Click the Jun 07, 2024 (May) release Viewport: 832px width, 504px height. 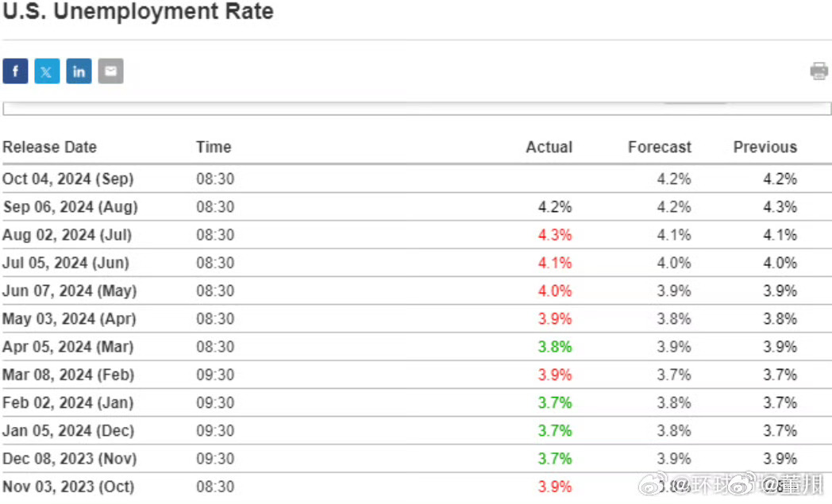(69, 290)
